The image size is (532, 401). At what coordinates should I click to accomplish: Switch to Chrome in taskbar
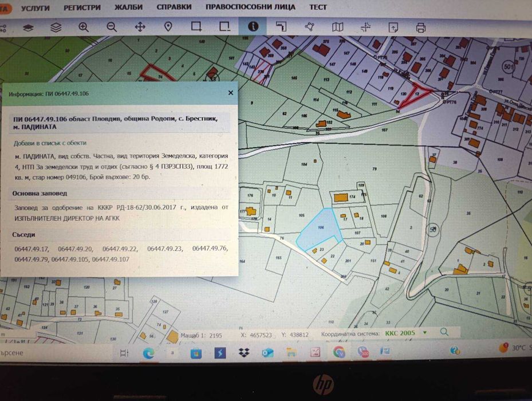coord(339,352)
